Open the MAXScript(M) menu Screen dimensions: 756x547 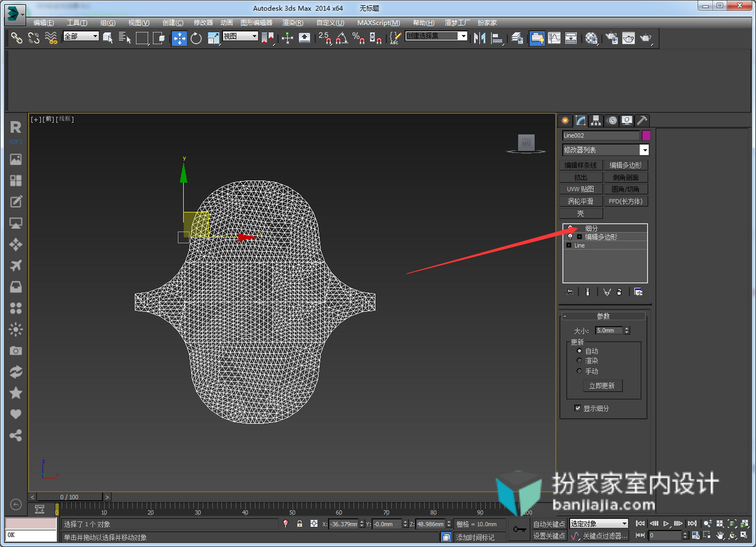[379, 22]
